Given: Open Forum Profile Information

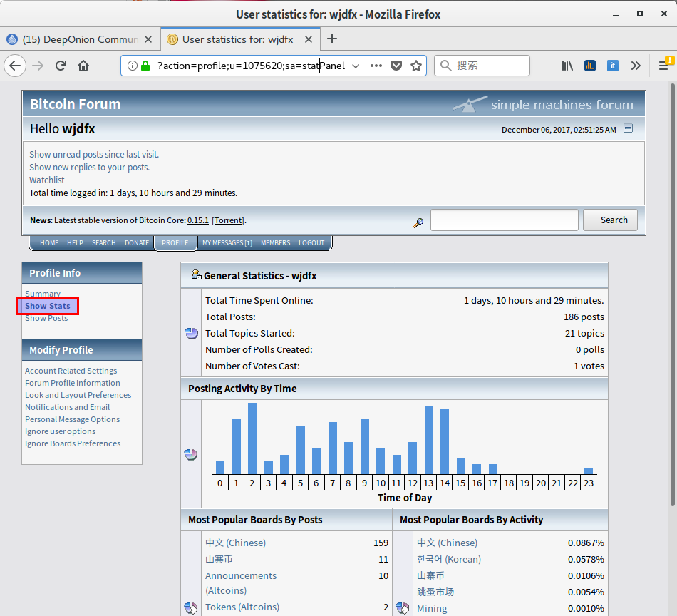Looking at the screenshot, I should [x=73, y=383].
